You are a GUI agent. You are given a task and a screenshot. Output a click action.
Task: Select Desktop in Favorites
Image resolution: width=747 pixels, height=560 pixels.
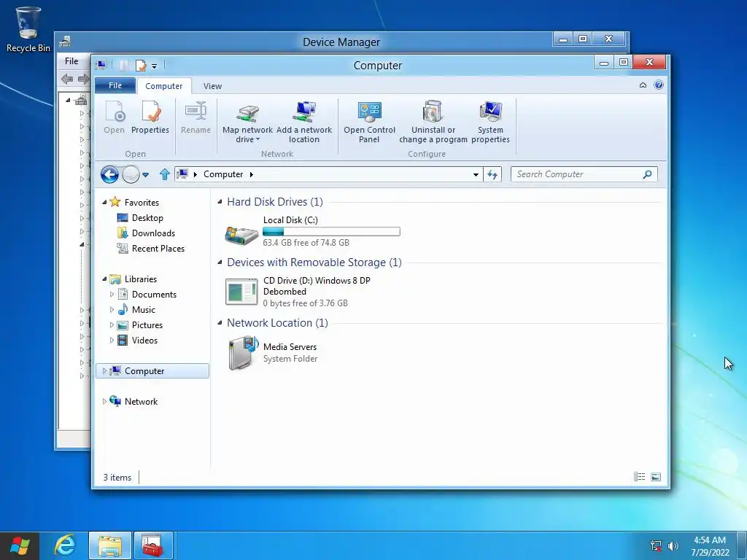coord(147,217)
